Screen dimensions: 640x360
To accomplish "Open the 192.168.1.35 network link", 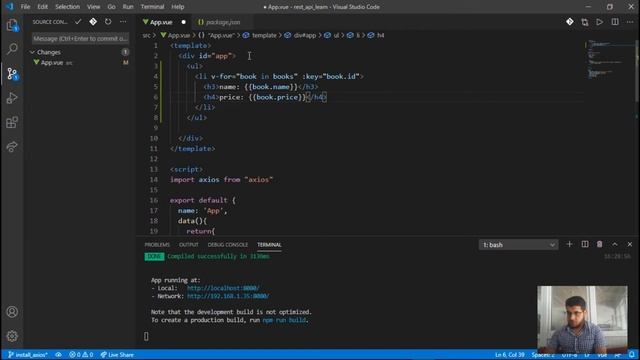I will pyautogui.click(x=228, y=296).
